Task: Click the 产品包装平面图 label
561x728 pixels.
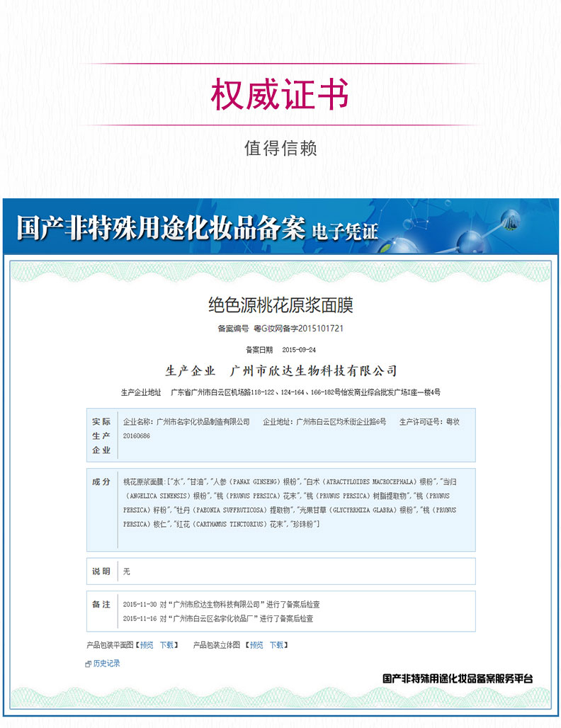Action: [x=110, y=645]
